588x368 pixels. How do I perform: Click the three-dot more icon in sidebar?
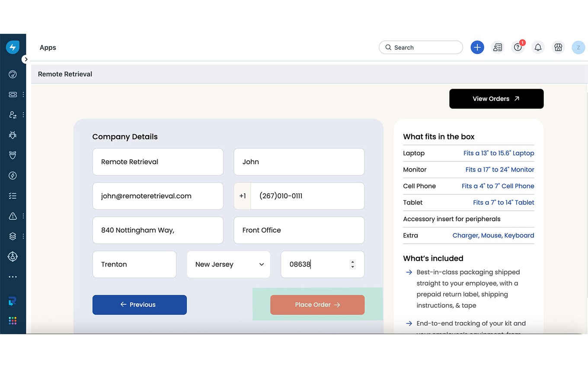pos(13,277)
